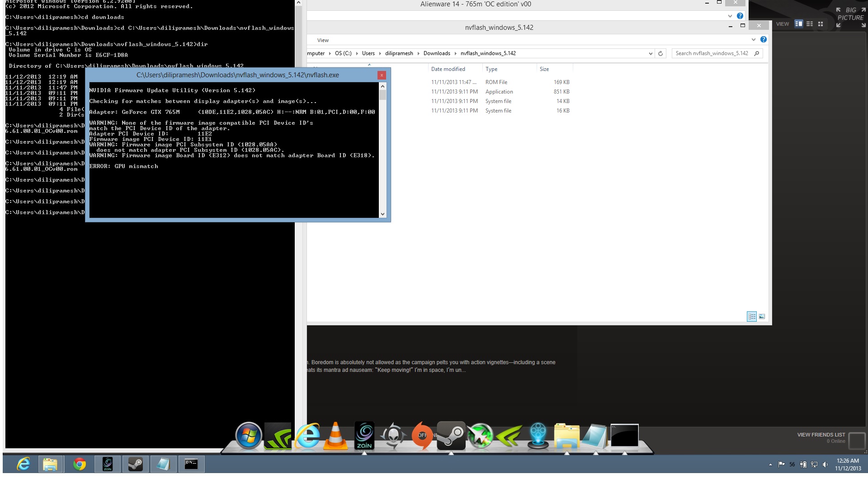Launch VLC media player from the dock
The width and height of the screenshot is (868, 488).
(335, 436)
